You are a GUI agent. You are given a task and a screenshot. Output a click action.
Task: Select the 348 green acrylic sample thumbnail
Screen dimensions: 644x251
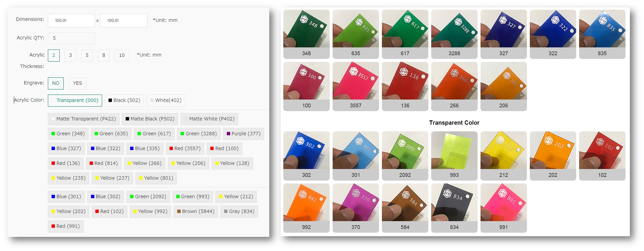tap(306, 34)
